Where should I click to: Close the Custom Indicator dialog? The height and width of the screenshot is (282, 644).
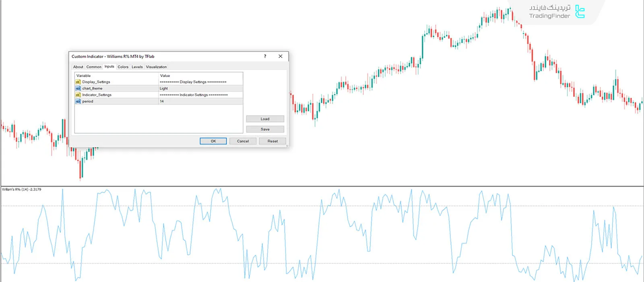(281, 56)
